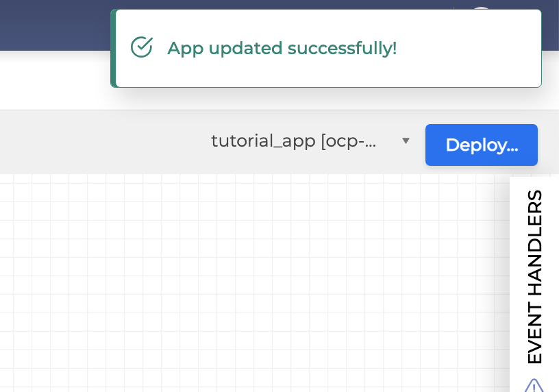The image size is (559, 392).
Task: Click the warning triangle icon below Event Handlers
Action: [x=534, y=385]
